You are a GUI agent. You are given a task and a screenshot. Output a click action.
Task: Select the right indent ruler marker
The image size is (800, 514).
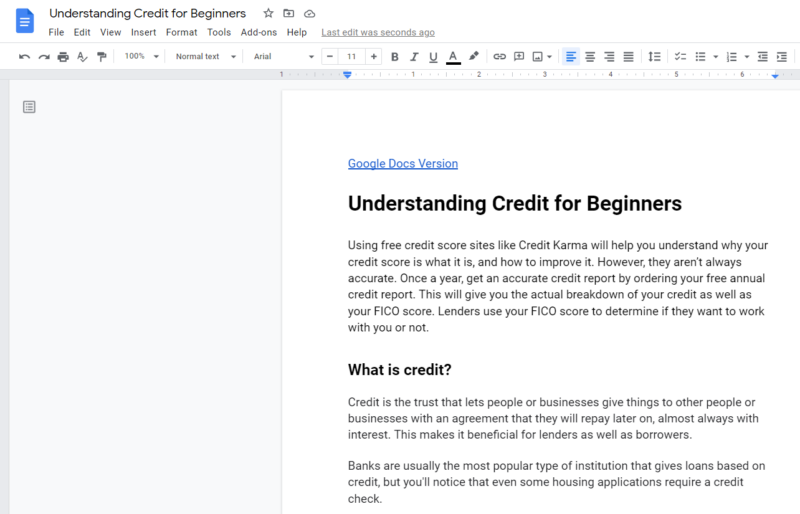[774, 76]
